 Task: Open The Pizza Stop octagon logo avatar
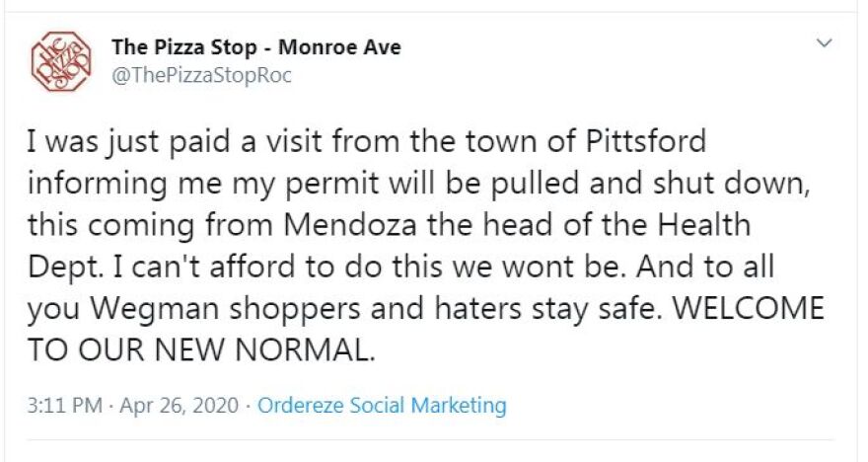click(60, 61)
